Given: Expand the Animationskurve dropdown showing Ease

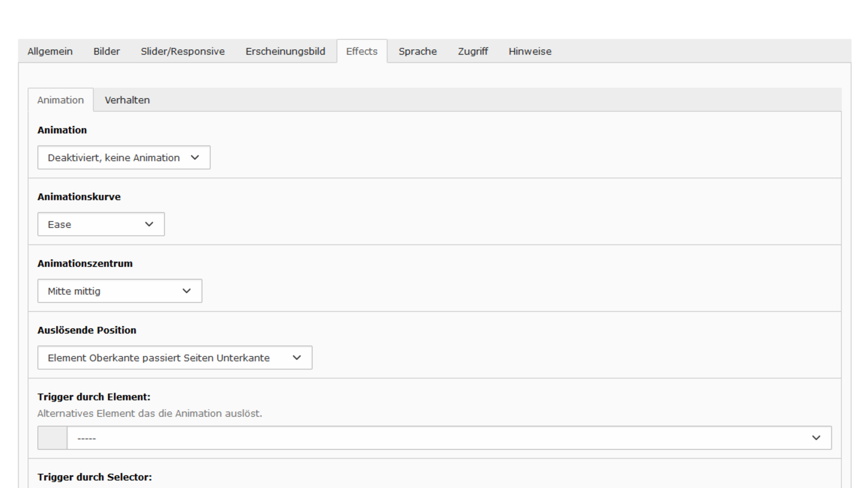Looking at the screenshot, I should tap(101, 225).
